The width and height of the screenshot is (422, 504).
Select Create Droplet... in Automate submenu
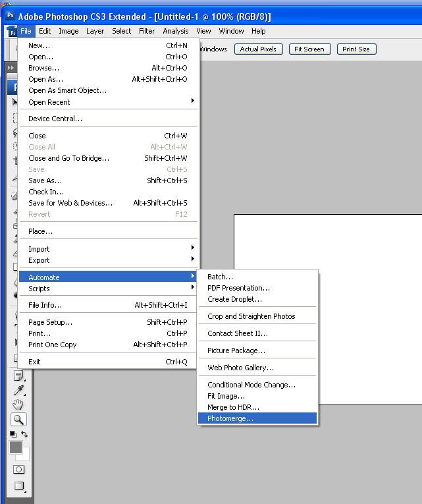(257, 299)
